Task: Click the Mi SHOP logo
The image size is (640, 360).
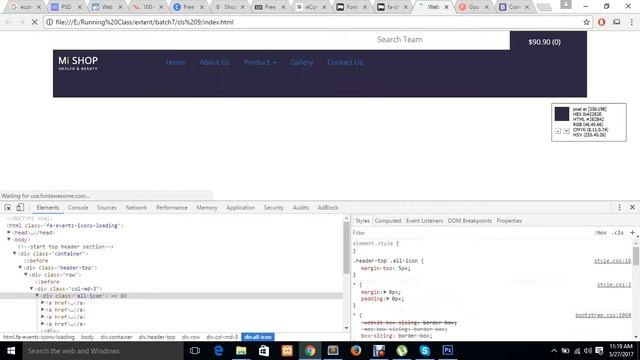Action: [x=78, y=63]
